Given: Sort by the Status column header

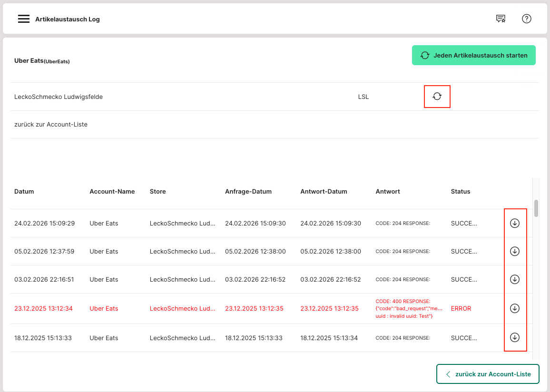Looking at the screenshot, I should coord(461,191).
